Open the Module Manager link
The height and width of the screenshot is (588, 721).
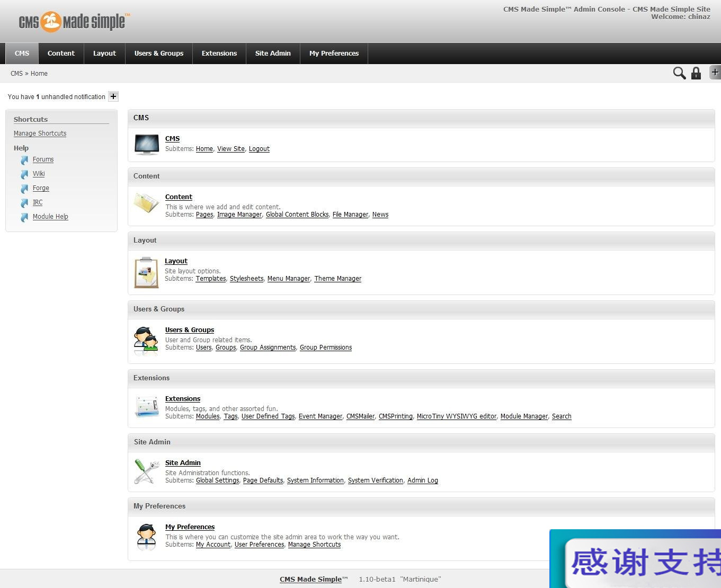(x=524, y=416)
